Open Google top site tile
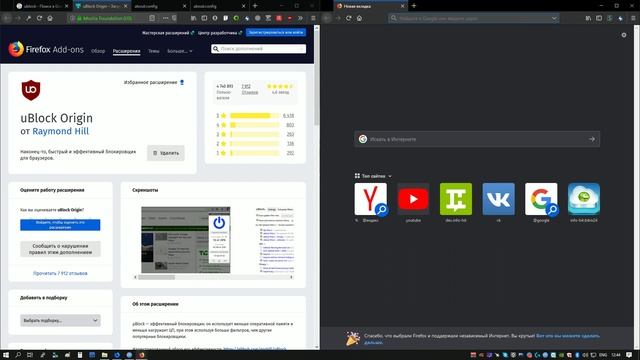Screen dimensions: 640x360 [x=541, y=199]
